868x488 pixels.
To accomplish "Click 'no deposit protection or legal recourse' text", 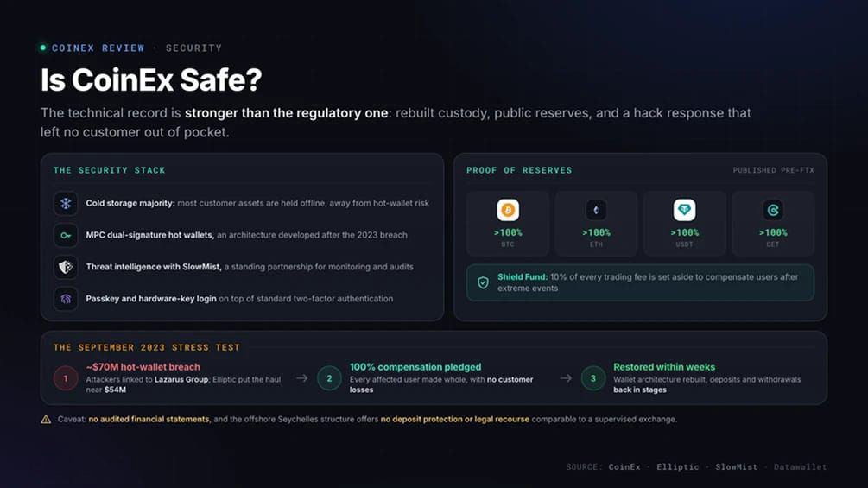I will (455, 420).
